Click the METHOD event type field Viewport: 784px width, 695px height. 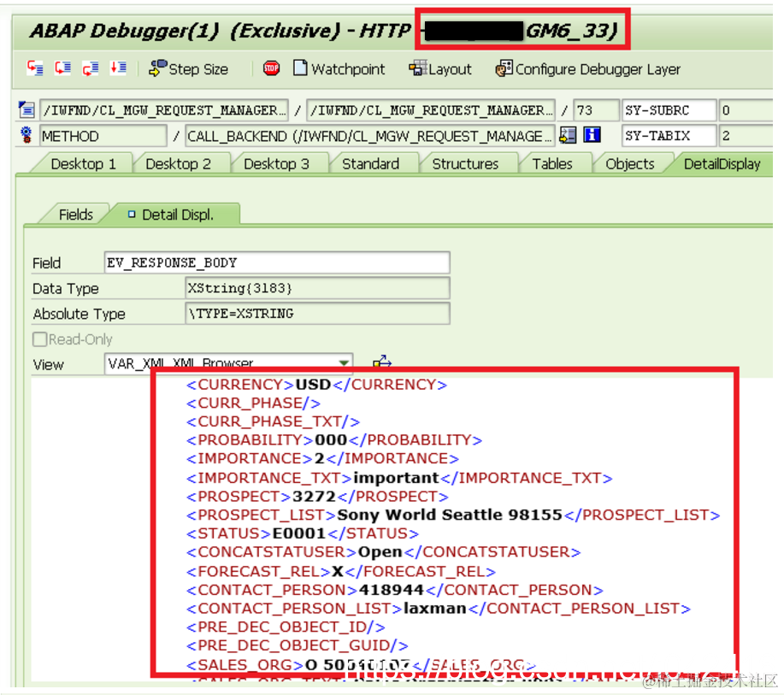click(103, 136)
